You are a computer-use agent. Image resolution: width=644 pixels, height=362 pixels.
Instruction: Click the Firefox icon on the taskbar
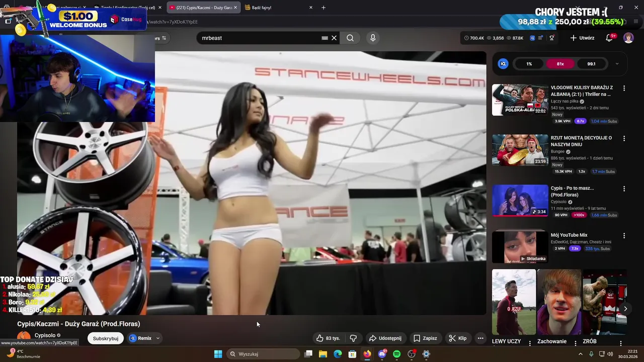(367, 354)
